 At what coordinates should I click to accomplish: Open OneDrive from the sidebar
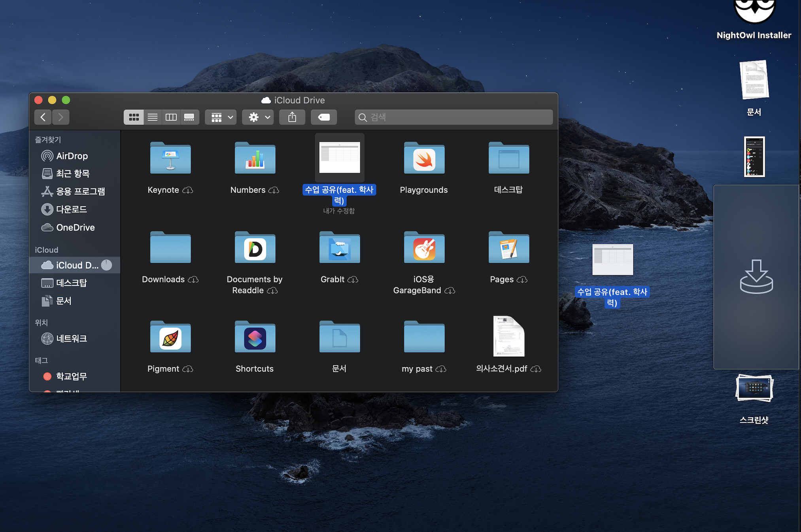pyautogui.click(x=75, y=228)
